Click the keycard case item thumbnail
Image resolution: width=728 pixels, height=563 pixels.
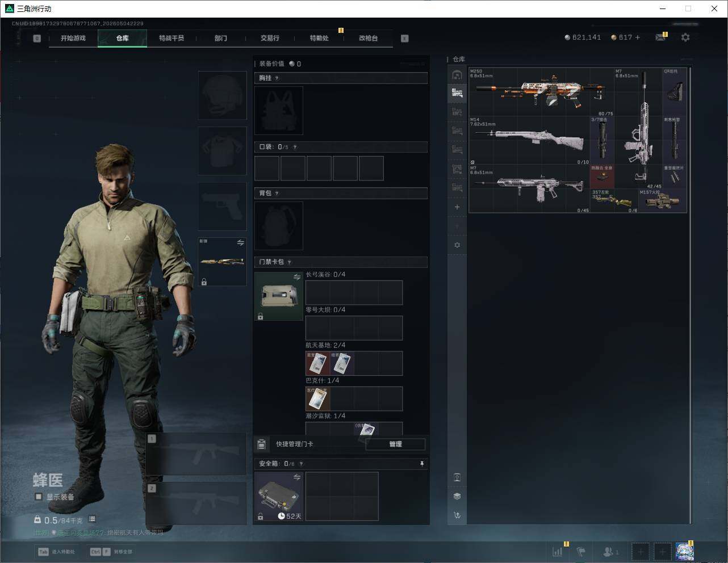(x=278, y=296)
